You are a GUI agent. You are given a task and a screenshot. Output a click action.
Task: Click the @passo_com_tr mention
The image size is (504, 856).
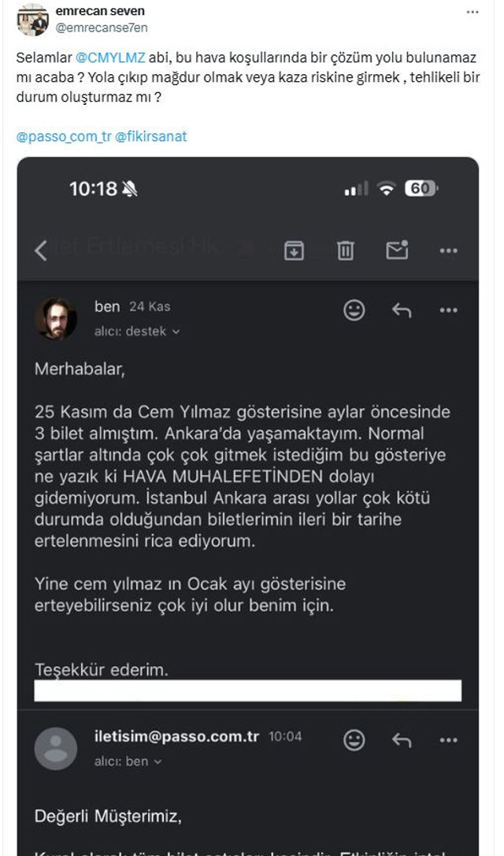61,136
